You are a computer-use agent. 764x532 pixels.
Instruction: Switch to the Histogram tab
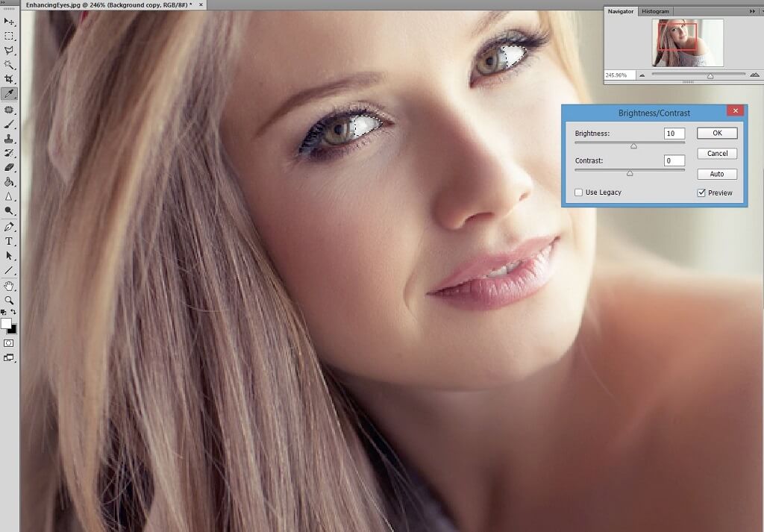[x=655, y=11]
